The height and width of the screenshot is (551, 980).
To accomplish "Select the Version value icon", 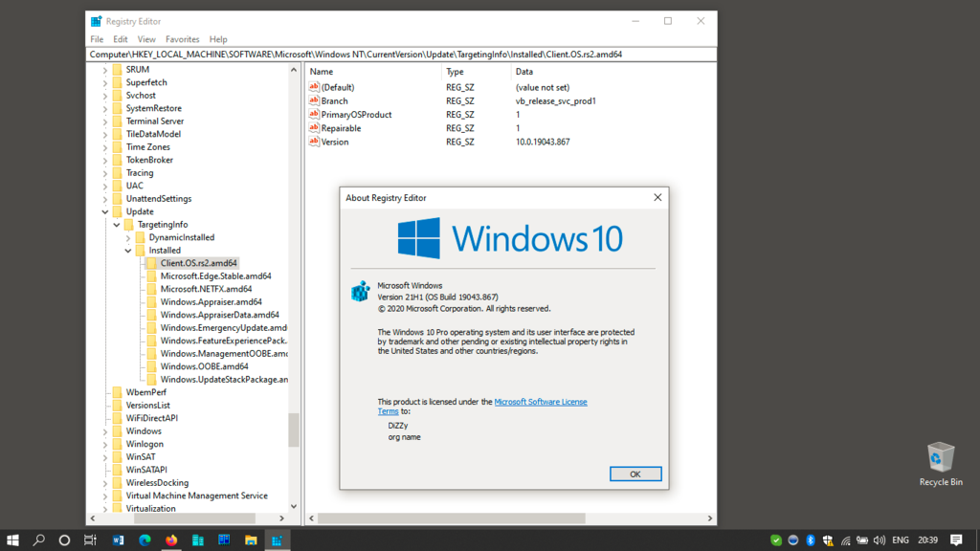I will 314,142.
